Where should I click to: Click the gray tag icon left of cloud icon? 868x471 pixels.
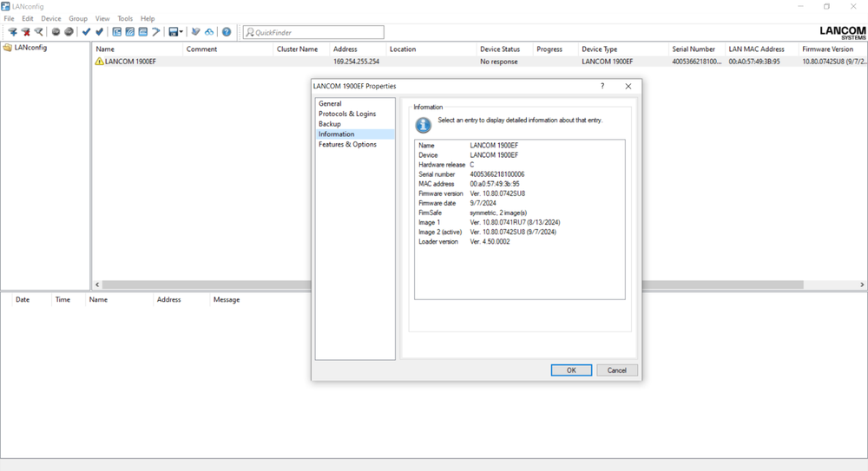pos(195,32)
